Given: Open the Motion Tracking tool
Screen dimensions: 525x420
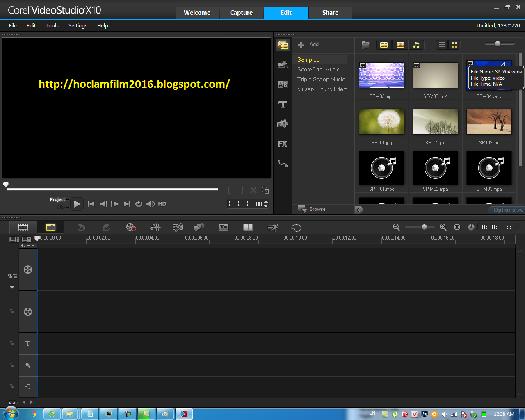Looking at the screenshot, I should pyautogui.click(x=273, y=227).
